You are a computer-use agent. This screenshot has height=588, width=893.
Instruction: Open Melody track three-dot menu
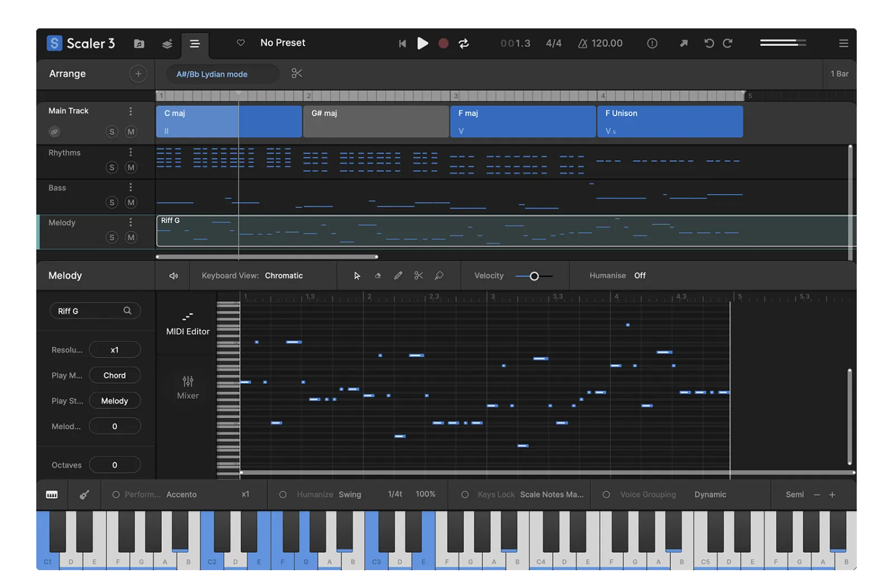tap(131, 222)
